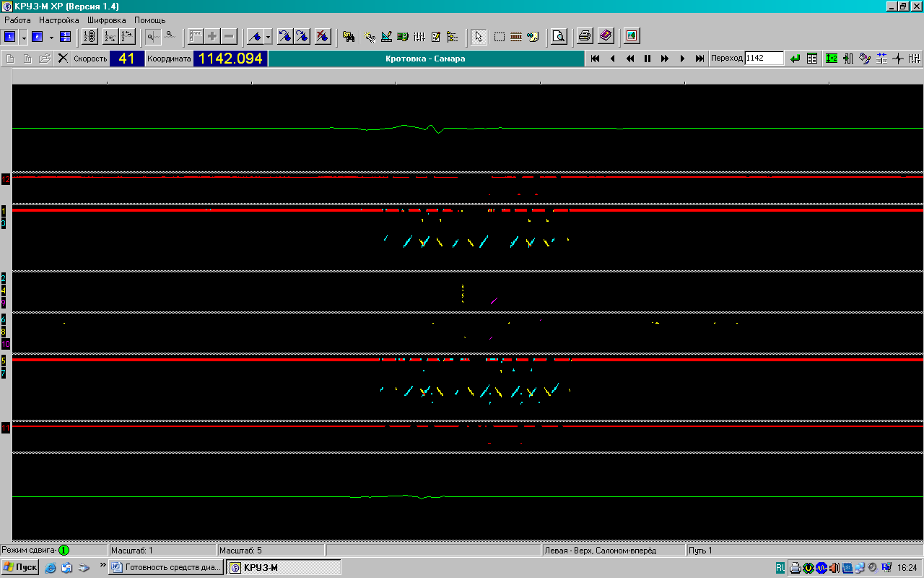Click the magnifier page preview icon
Image resolution: width=924 pixels, height=578 pixels.
tap(558, 36)
